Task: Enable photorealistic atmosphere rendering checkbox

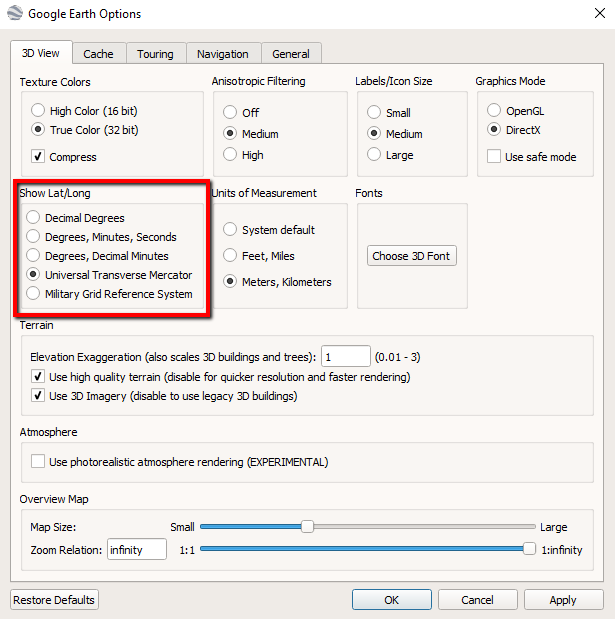Action: (x=38, y=461)
